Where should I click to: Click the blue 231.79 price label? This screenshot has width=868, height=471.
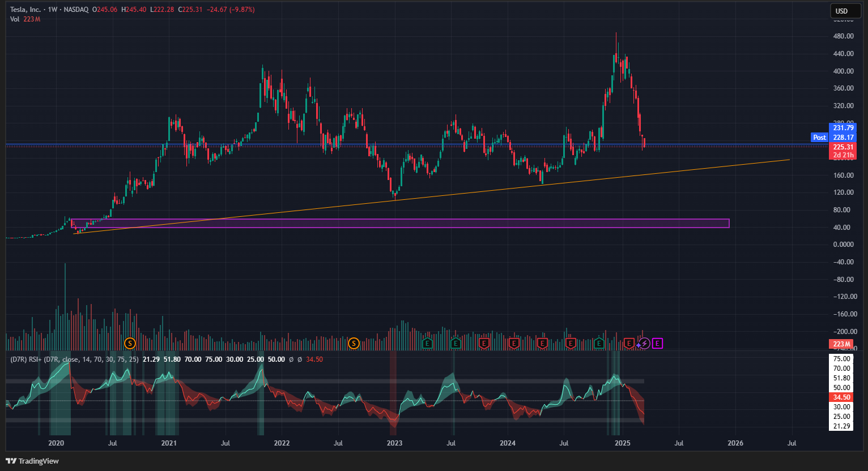tap(843, 128)
